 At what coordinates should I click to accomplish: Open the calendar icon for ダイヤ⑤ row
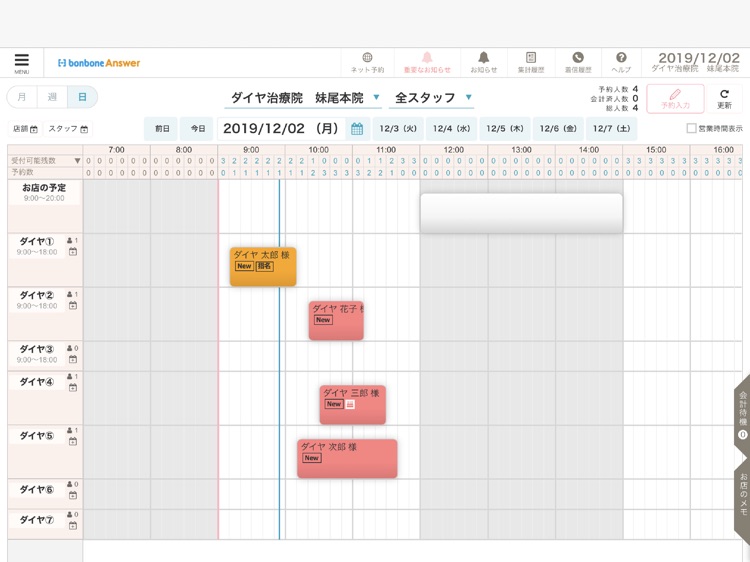(73, 441)
